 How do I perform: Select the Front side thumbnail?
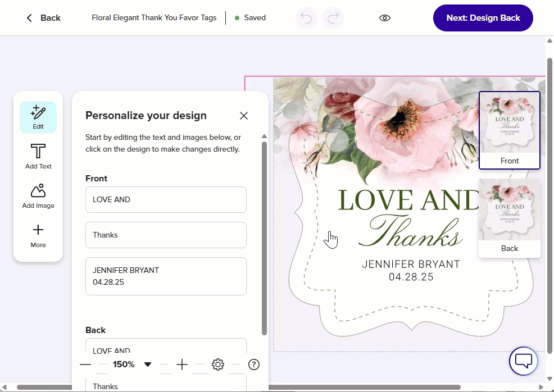(x=509, y=130)
